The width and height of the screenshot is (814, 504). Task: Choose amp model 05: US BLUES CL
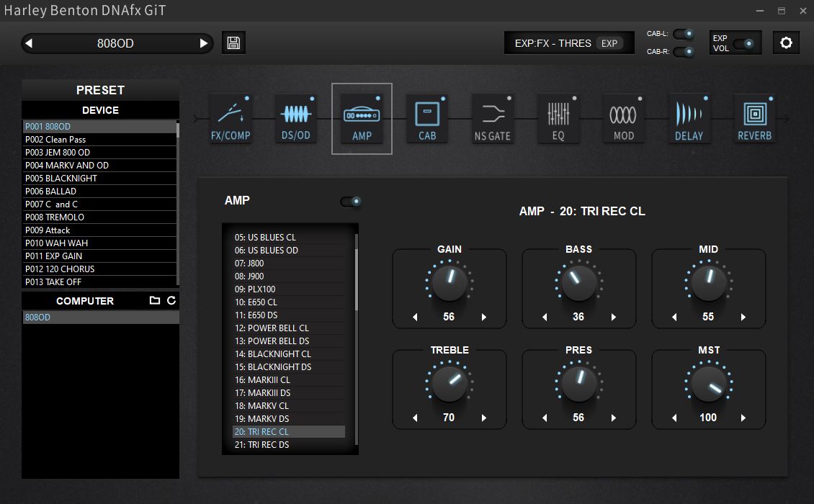pyautogui.click(x=289, y=237)
